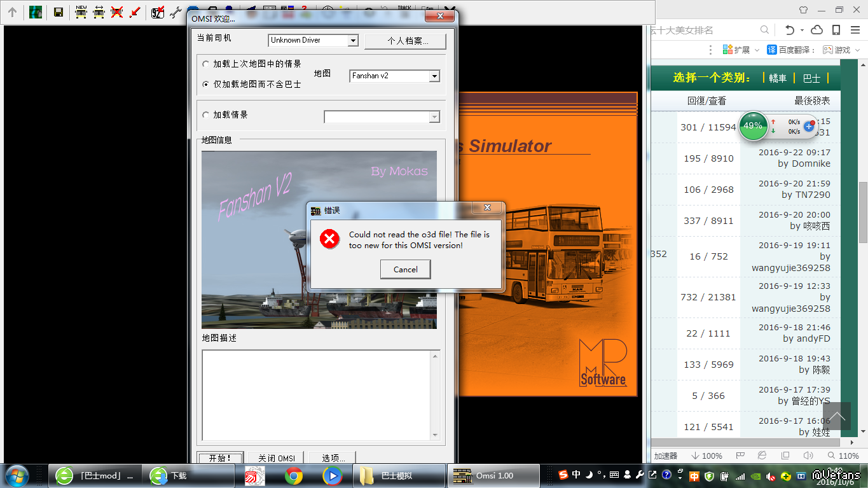Click the 轎車 category link
The width and height of the screenshot is (868, 488).
[778, 78]
